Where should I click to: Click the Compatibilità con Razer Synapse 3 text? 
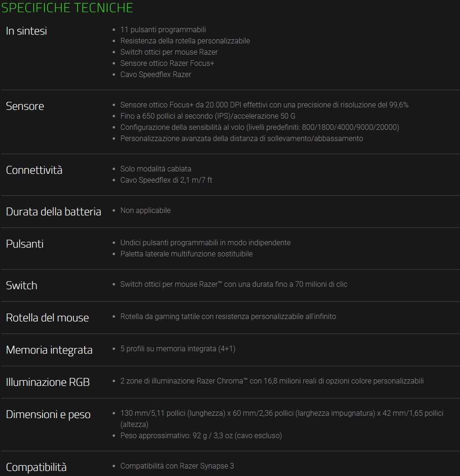tap(177, 466)
